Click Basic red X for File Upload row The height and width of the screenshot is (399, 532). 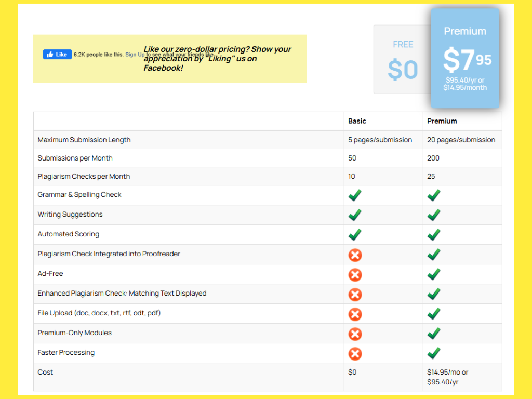(355, 314)
